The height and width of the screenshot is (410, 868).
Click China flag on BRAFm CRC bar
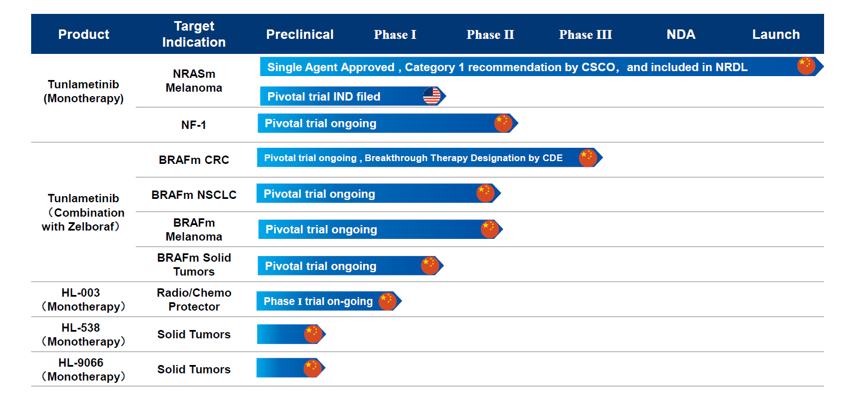pyautogui.click(x=588, y=158)
